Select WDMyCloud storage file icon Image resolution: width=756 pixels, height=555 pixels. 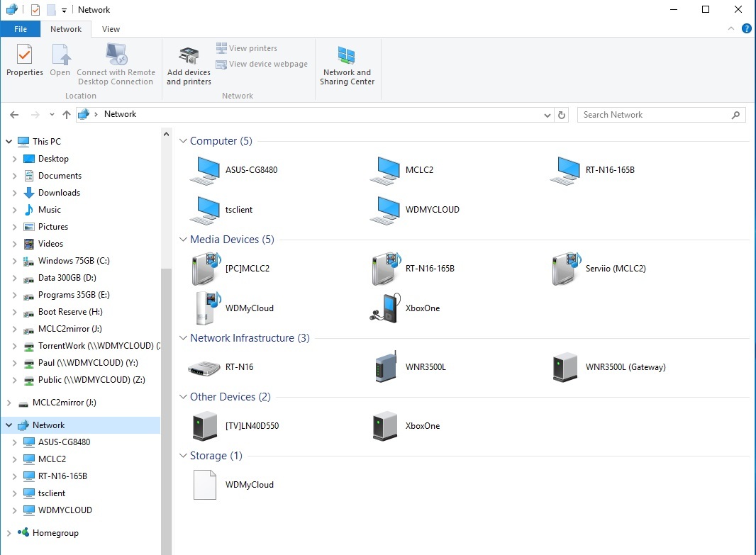coord(205,485)
